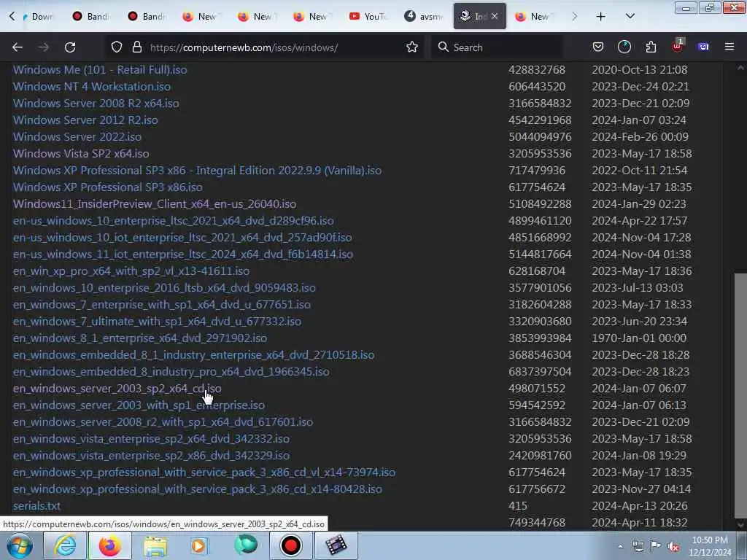Download XP professional x14-80428 iso
The width and height of the screenshot is (747, 560).
[x=197, y=489]
